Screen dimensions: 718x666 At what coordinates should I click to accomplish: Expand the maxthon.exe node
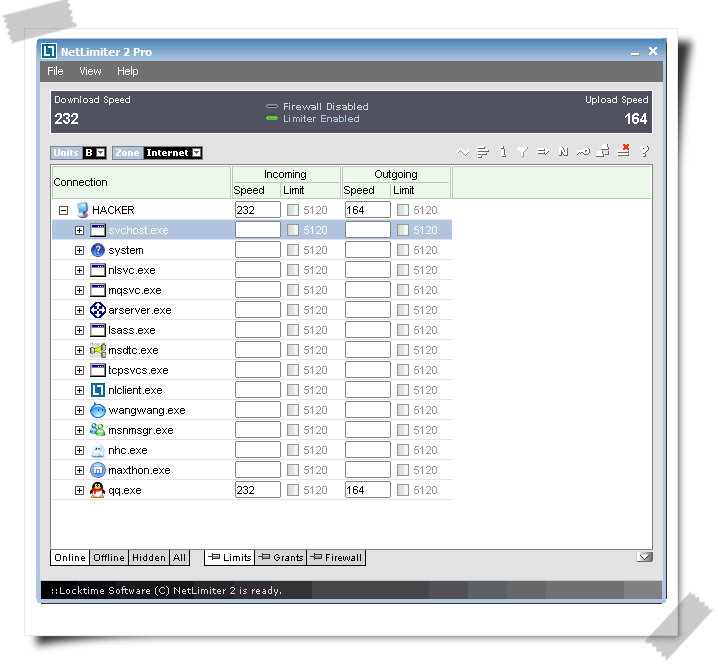point(79,470)
